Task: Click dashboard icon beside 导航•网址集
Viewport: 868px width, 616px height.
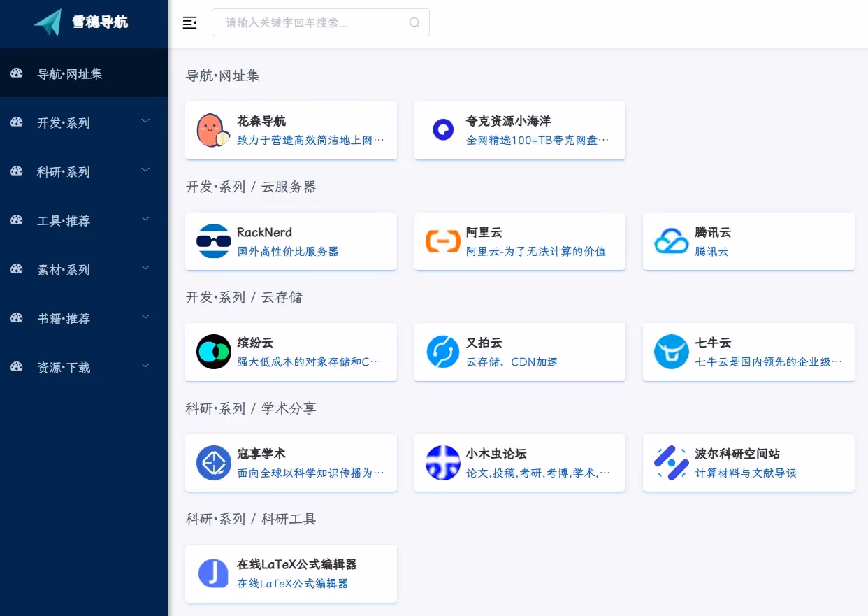Action: point(17,73)
